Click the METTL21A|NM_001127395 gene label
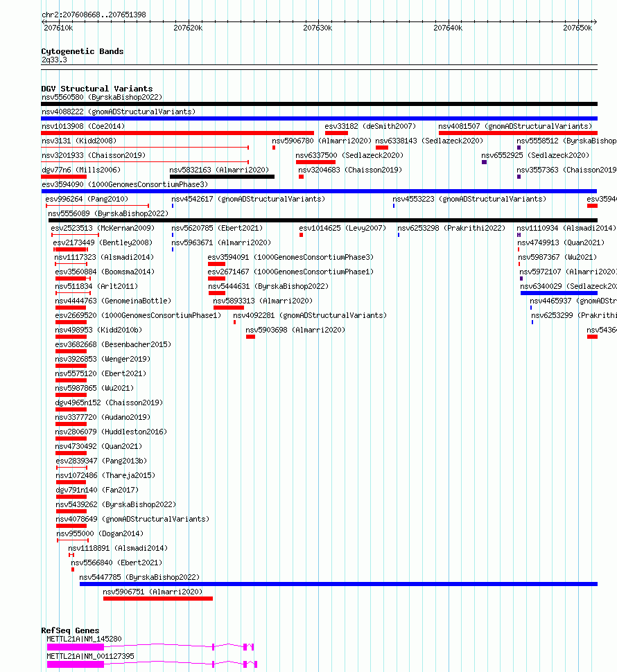The image size is (617, 672). (x=91, y=657)
